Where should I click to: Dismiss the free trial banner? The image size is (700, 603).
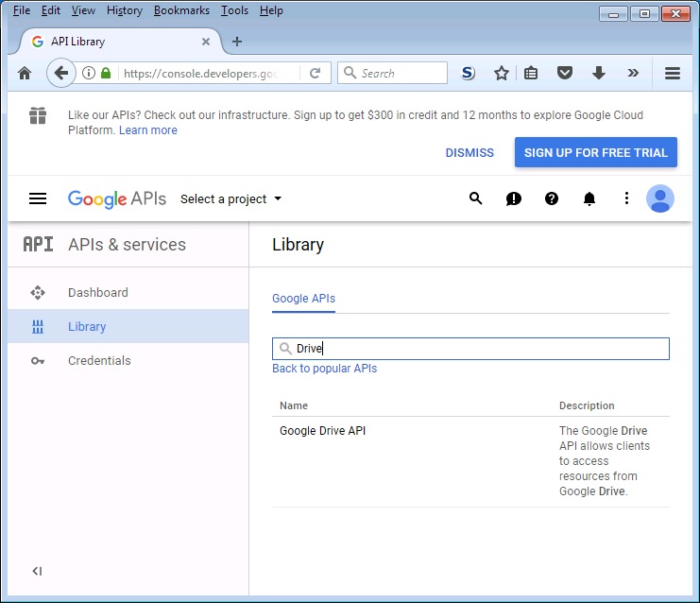470,153
